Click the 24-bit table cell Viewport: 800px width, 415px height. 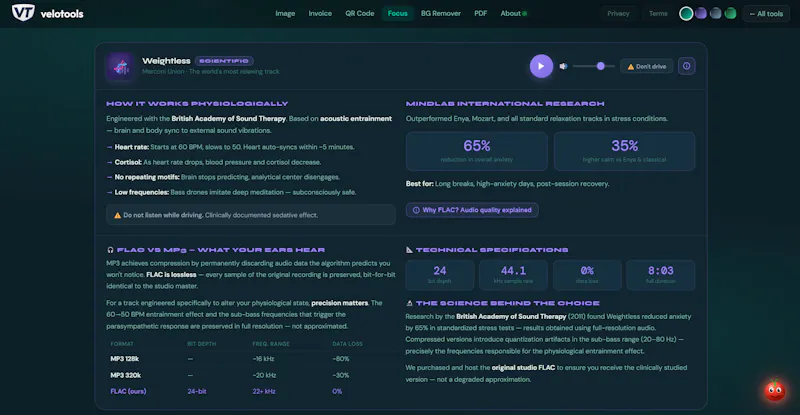pos(196,392)
